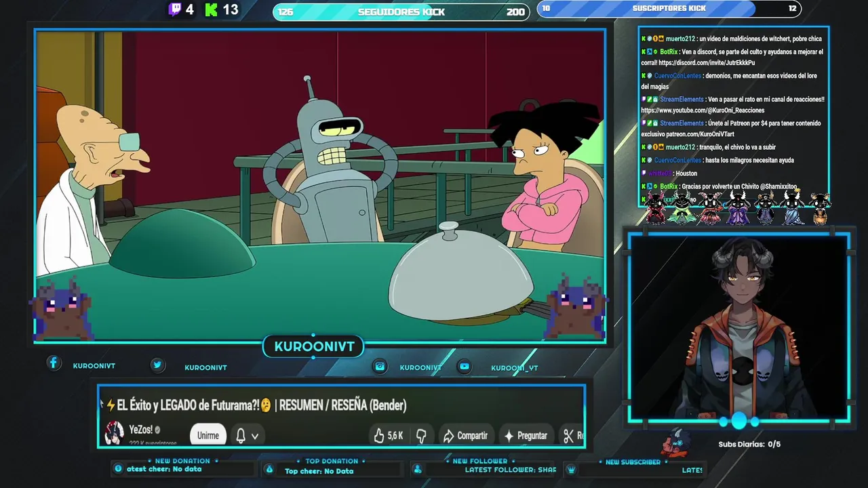Open the YouTube icon beside KUROONI_YT
This screenshot has height=488, width=868.
point(465,366)
